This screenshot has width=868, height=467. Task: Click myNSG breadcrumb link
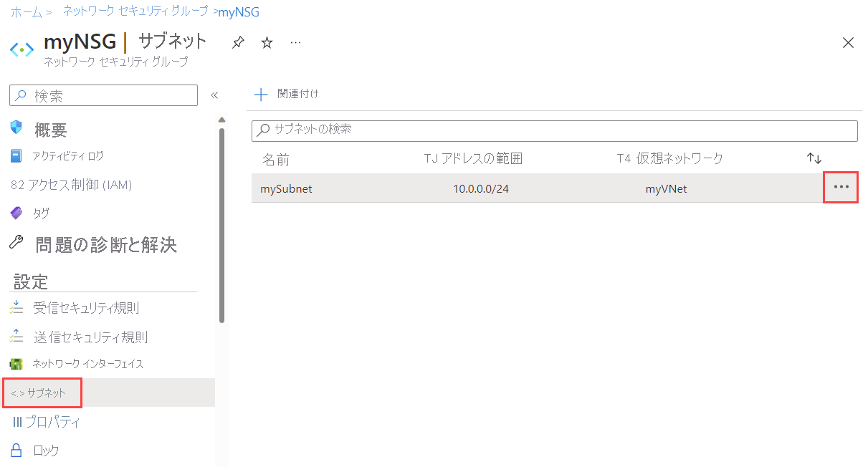click(238, 12)
